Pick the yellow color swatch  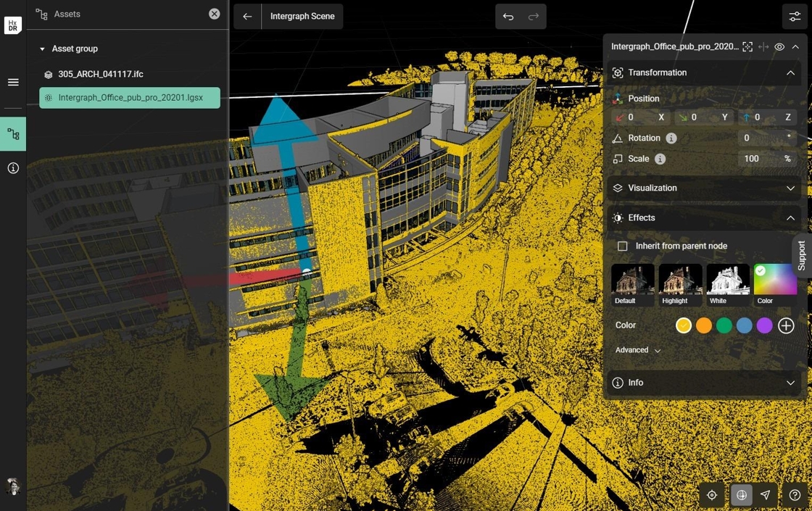pos(684,325)
